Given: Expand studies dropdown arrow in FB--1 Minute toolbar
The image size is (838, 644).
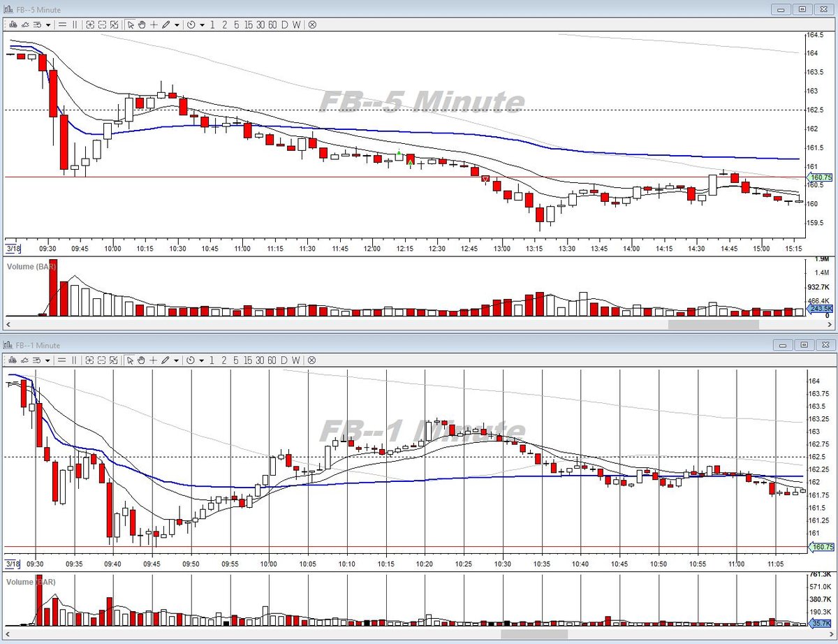Looking at the screenshot, I should point(48,360).
